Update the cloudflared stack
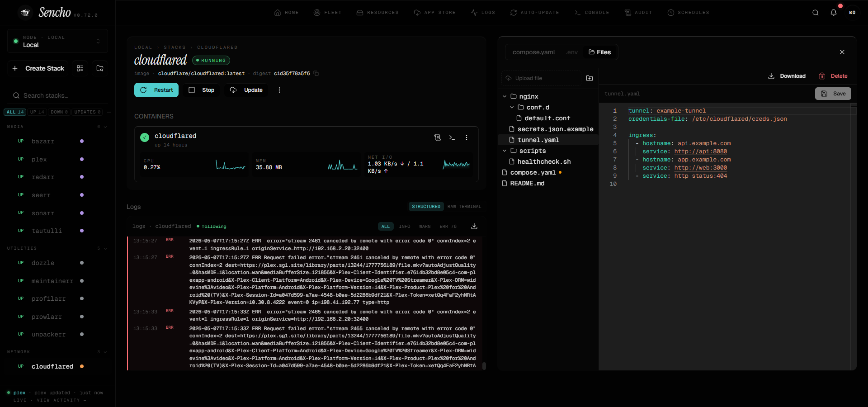Screen dimensions: 868x407 pyautogui.click(x=246, y=90)
